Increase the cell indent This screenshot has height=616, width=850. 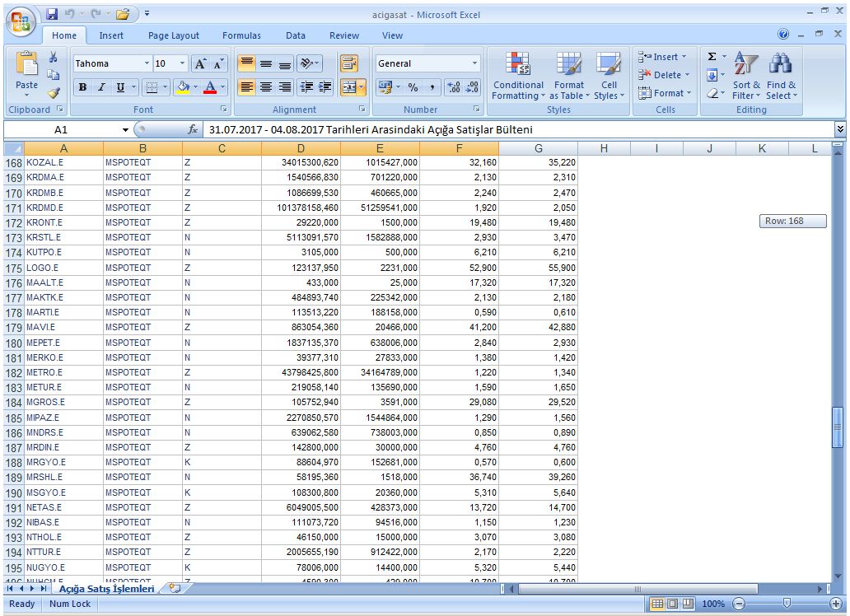pyautogui.click(x=325, y=86)
